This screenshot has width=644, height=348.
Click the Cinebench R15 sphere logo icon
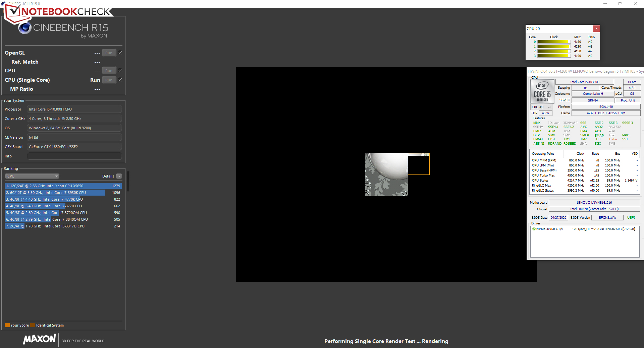(x=25, y=28)
